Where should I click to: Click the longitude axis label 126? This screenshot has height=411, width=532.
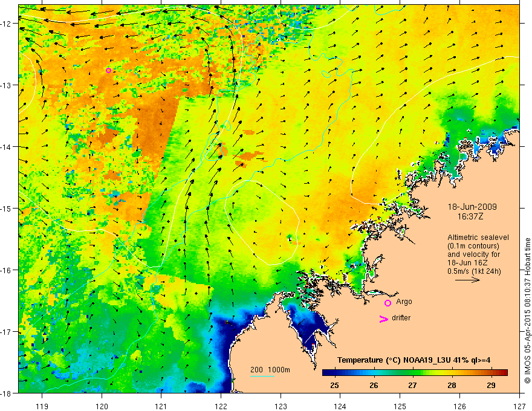coord(459,406)
